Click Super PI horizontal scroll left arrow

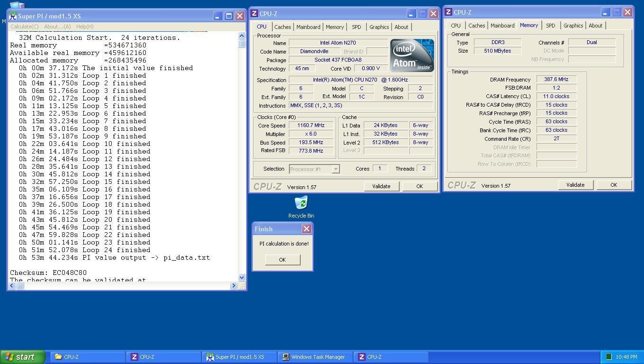coord(12,286)
